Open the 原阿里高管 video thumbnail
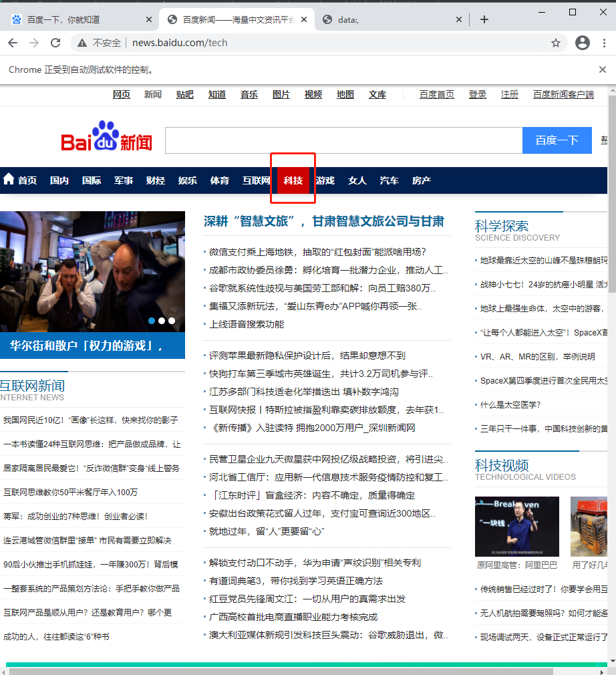616x675 pixels. pyautogui.click(x=517, y=527)
